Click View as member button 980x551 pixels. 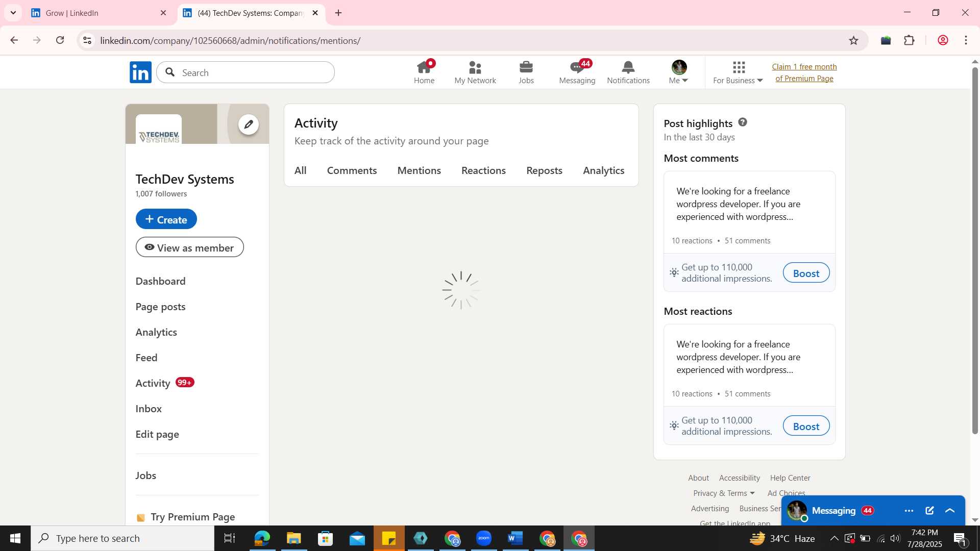(189, 247)
